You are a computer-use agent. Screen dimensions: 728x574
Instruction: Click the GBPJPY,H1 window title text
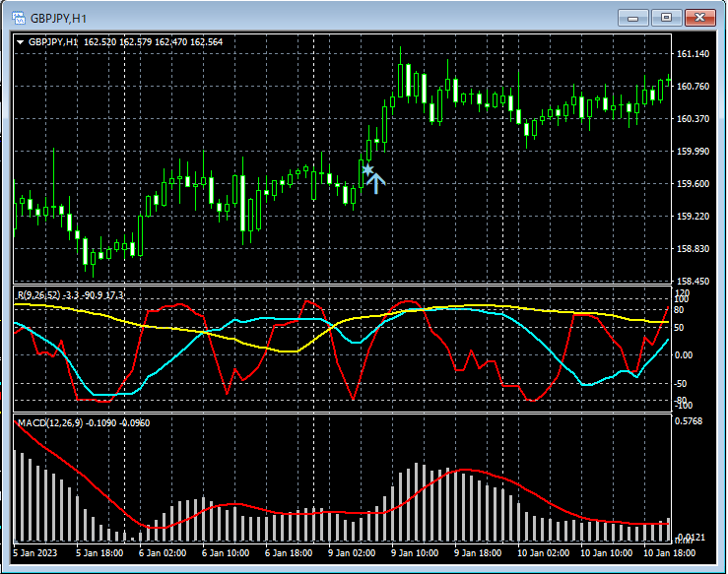pyautogui.click(x=59, y=17)
